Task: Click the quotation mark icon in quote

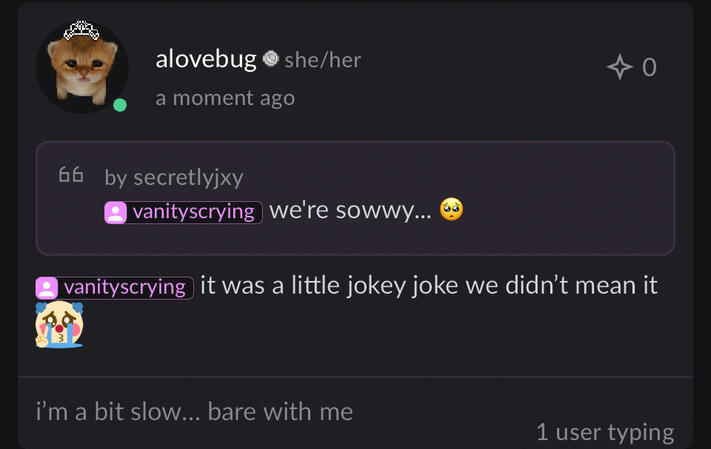Action: click(70, 176)
